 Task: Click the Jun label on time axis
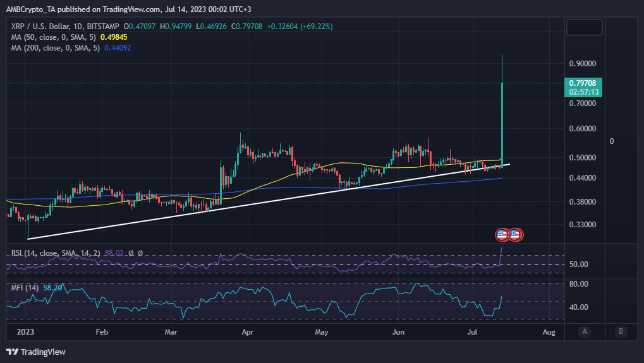tap(398, 332)
